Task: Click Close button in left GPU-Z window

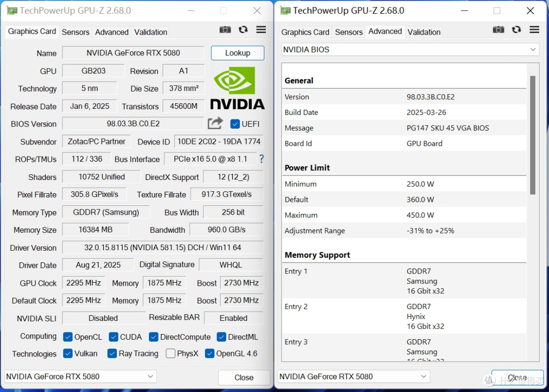Action: (x=243, y=378)
